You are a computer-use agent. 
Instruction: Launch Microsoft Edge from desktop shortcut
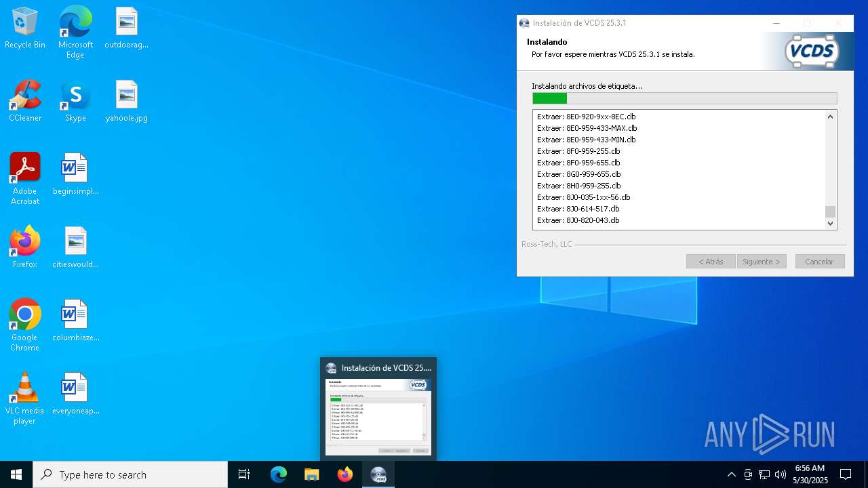75,33
